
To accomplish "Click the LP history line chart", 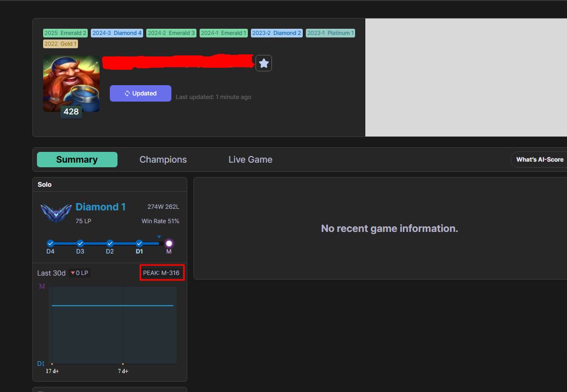I will tap(112, 325).
